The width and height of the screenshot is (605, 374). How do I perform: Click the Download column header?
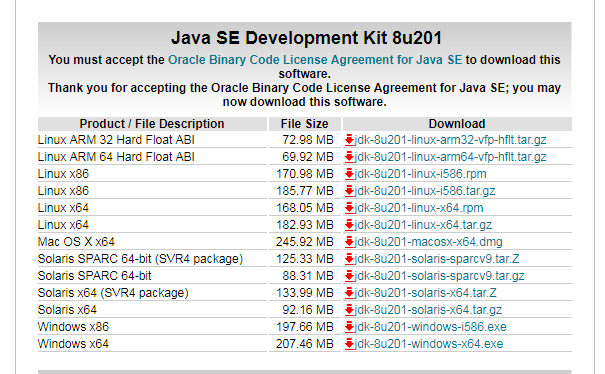point(457,124)
